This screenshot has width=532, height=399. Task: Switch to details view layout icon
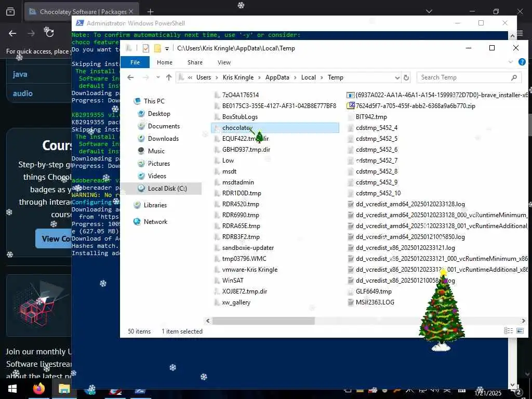click(508, 331)
